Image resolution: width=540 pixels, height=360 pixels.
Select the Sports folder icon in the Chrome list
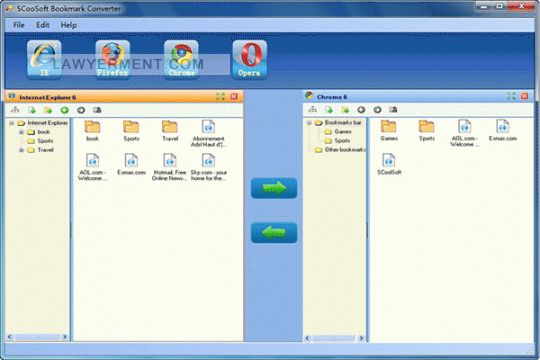[426, 131]
